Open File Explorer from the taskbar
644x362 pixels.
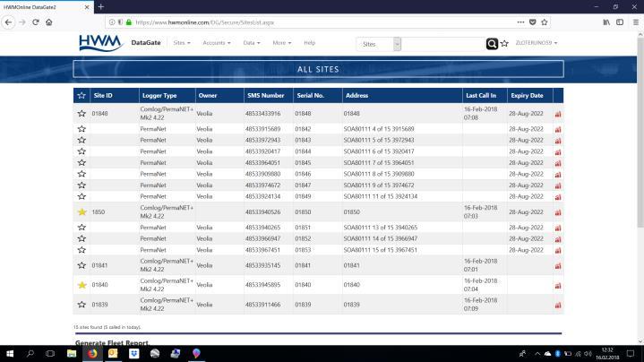click(72, 353)
